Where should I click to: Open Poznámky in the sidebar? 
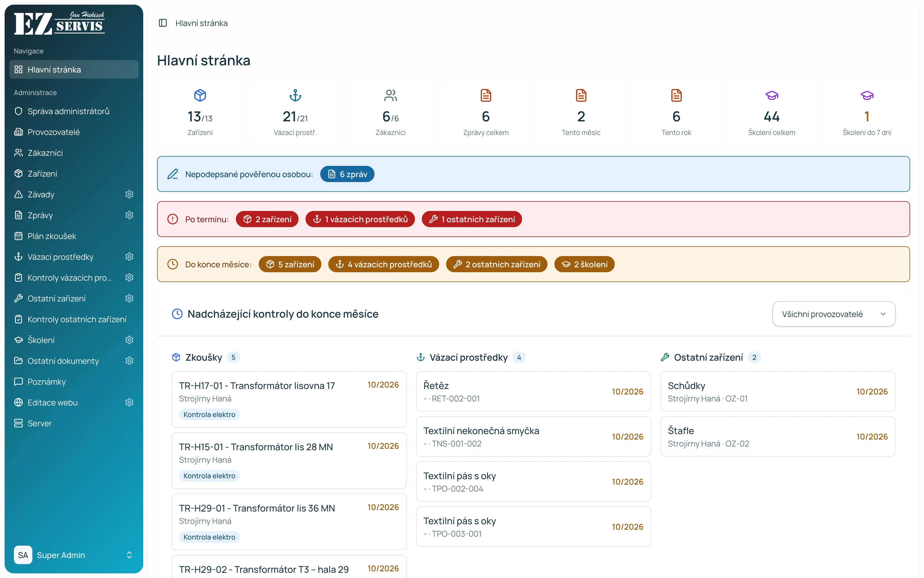click(74, 381)
